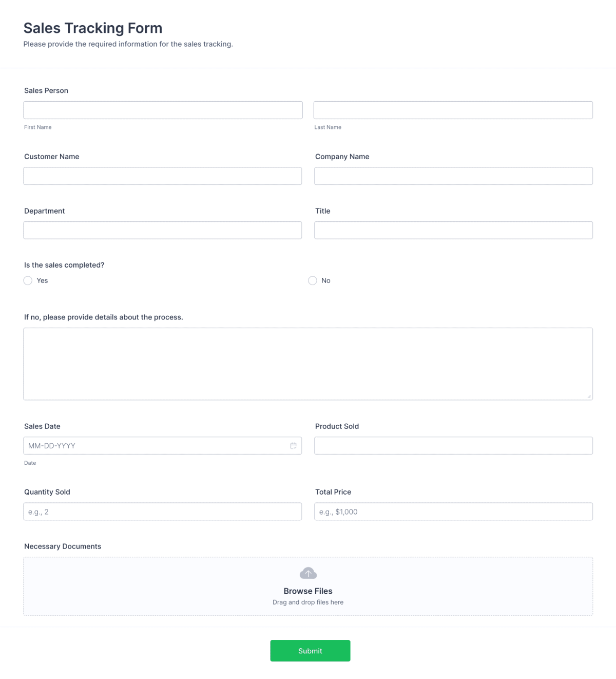This screenshot has width=616, height=679.
Task: Focus the Product Sold field
Action: (453, 445)
